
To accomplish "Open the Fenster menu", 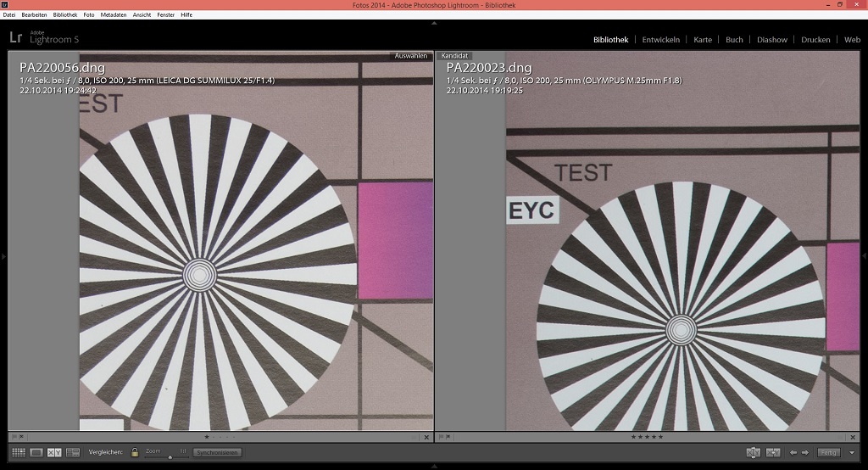I will tap(166, 15).
